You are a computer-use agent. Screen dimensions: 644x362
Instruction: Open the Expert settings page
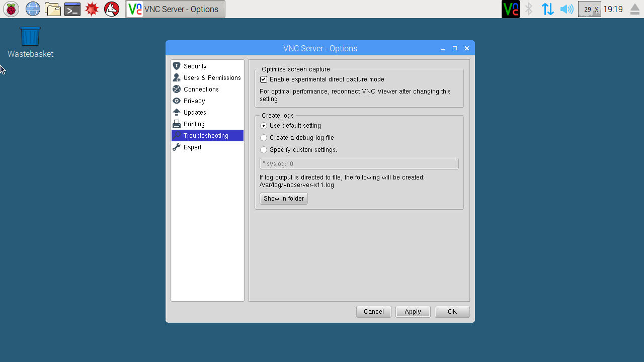[207, 147]
